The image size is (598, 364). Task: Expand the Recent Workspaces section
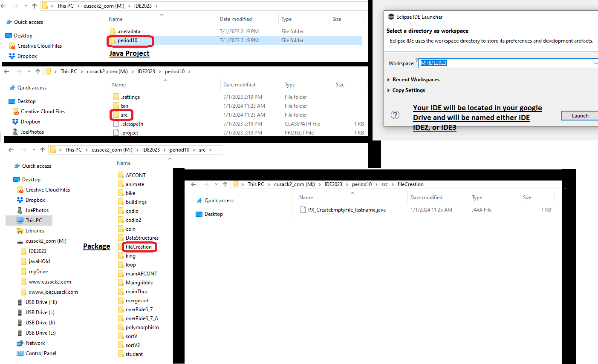click(x=416, y=80)
